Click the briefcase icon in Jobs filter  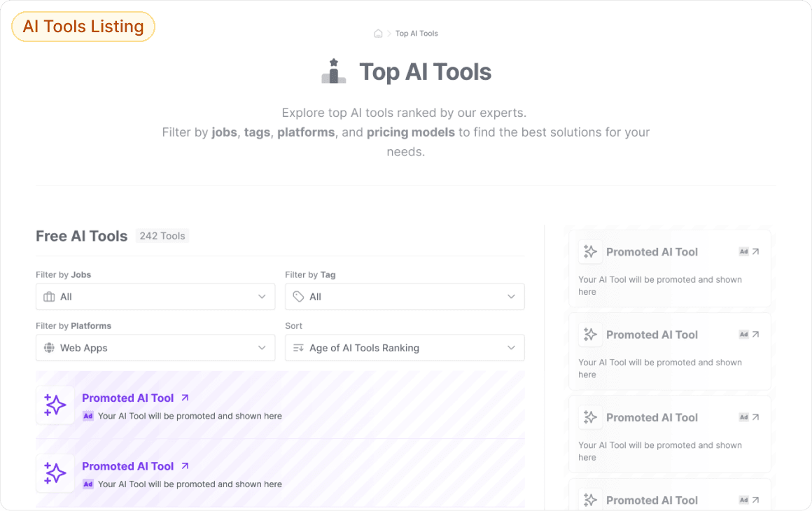pyautogui.click(x=48, y=296)
